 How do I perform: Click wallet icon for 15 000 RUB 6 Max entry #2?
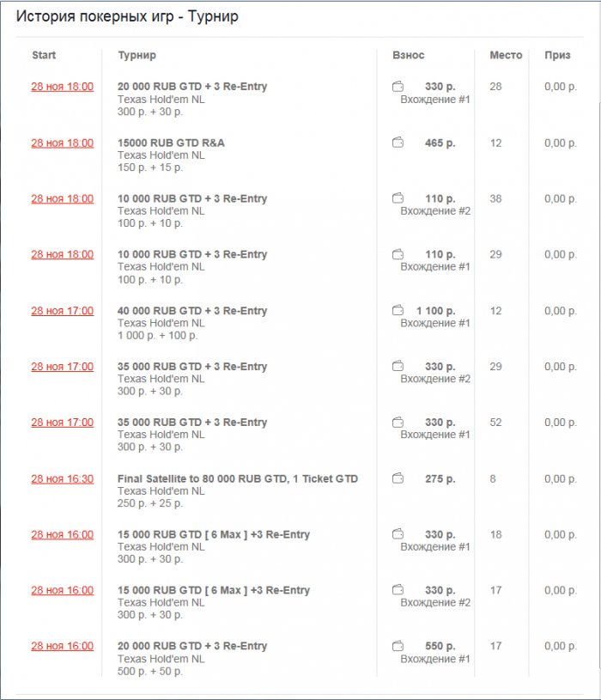(x=398, y=590)
